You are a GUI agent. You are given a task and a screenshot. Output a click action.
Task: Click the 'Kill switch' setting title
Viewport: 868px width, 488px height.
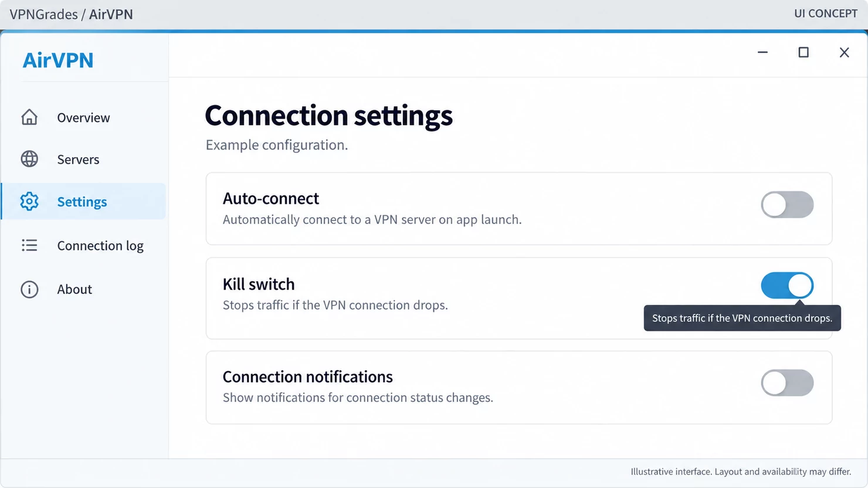tap(259, 284)
